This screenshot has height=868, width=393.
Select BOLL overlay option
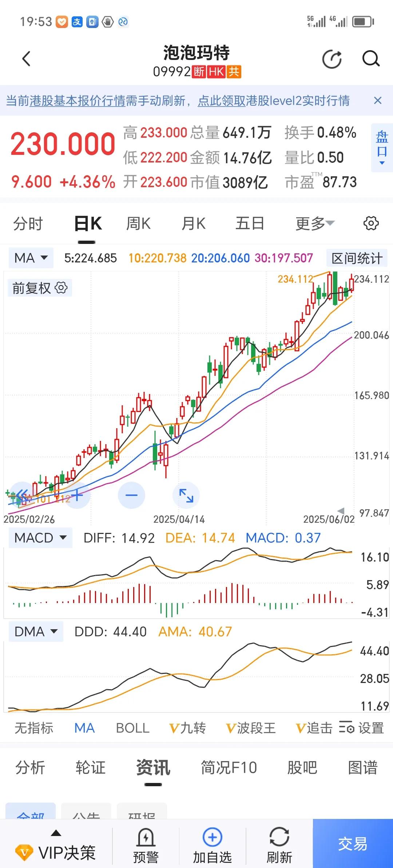tap(132, 728)
